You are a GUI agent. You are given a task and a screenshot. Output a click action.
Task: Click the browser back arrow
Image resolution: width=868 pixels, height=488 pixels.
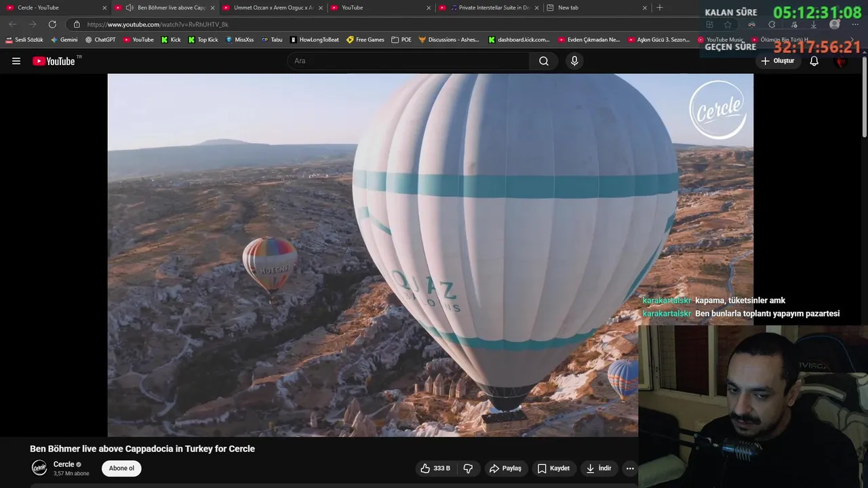pos(13,24)
